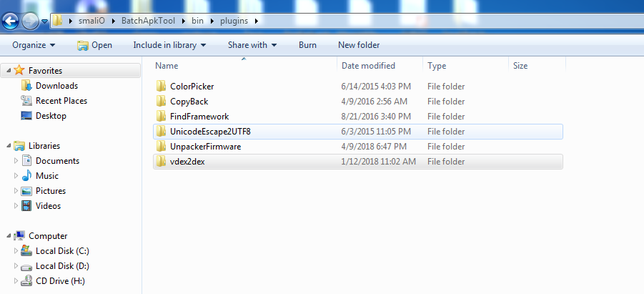Click the vdex2dex folder icon
The height and width of the screenshot is (294, 644).
[x=161, y=161]
